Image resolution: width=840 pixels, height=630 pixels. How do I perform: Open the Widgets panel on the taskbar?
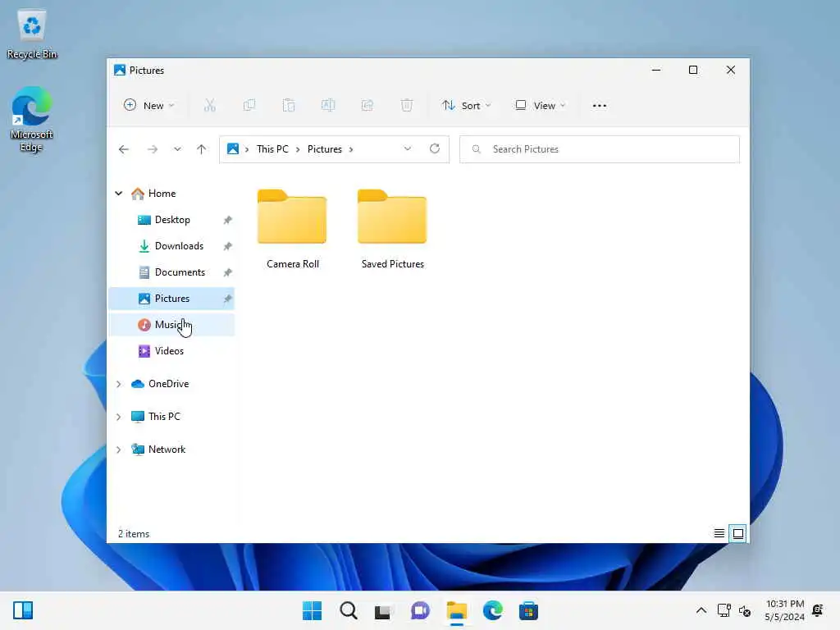pos(23,610)
